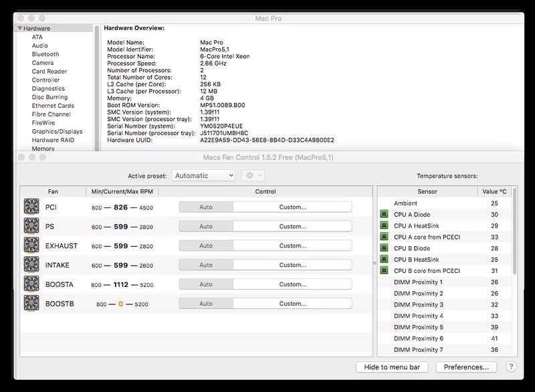This screenshot has width=535, height=392.
Task: Select Audio in the hardware sidebar
Action: click(x=40, y=45)
